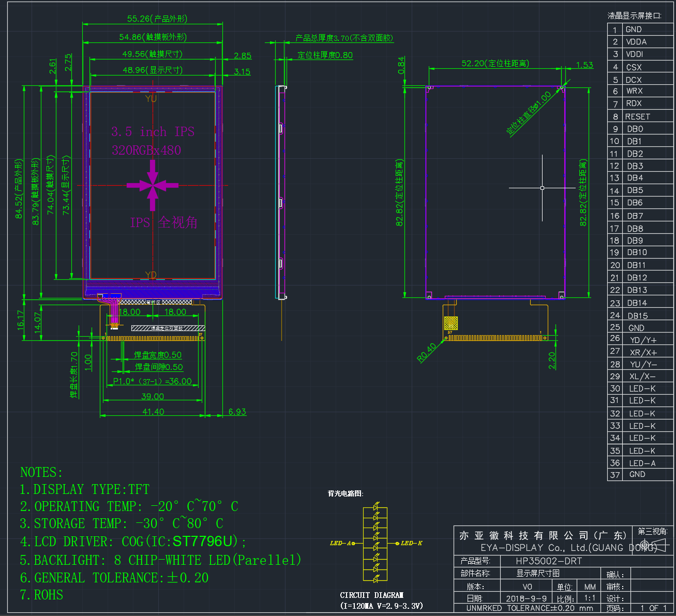The image size is (676, 616).
Task: Select the 2018-9-9 date in title block
Action: tap(525, 598)
